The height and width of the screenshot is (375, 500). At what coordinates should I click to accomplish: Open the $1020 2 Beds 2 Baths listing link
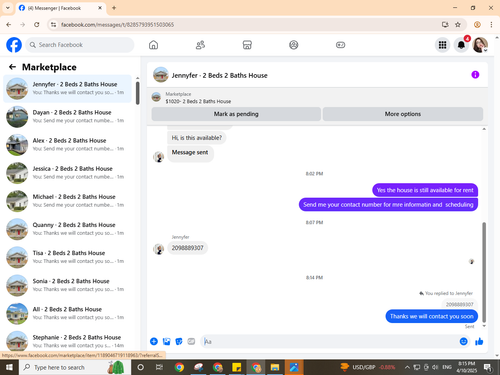click(x=198, y=101)
